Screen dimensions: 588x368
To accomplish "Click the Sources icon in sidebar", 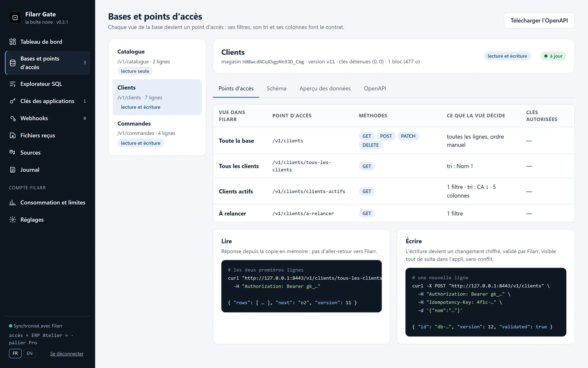I will tap(12, 152).
